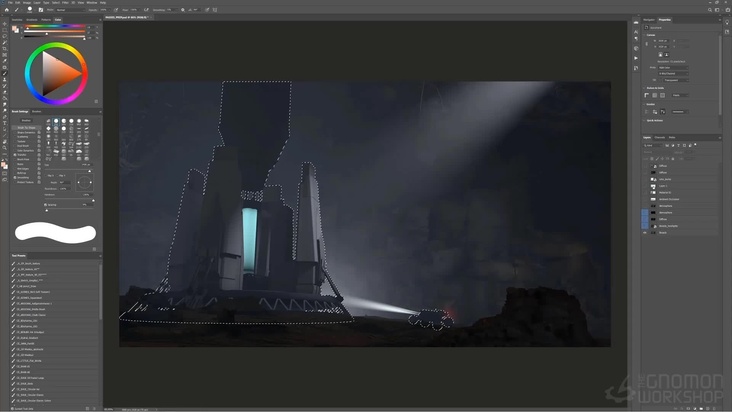Change screen mode from the toolbar

coord(5,180)
